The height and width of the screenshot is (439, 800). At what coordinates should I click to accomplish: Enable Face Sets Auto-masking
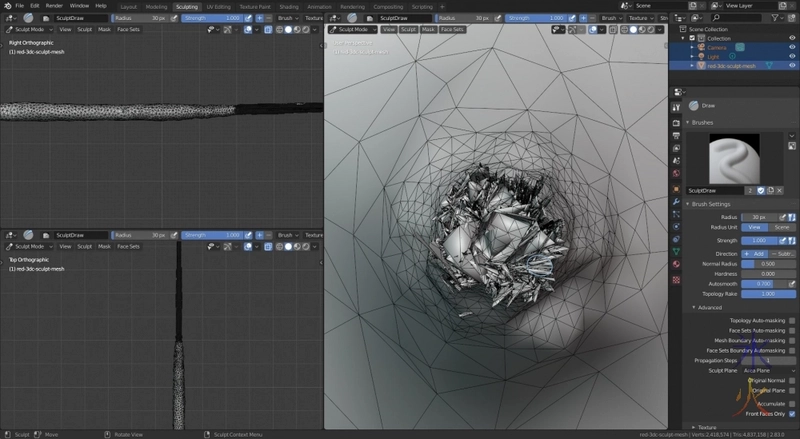(x=792, y=331)
